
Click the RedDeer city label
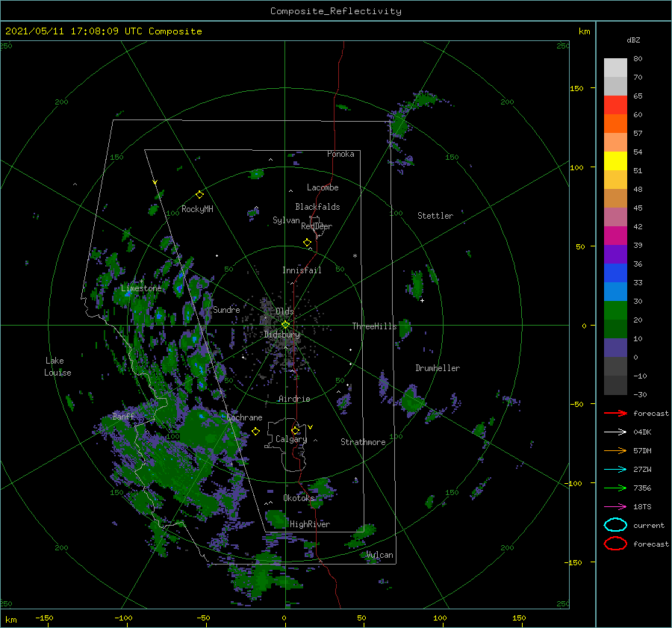click(x=317, y=226)
